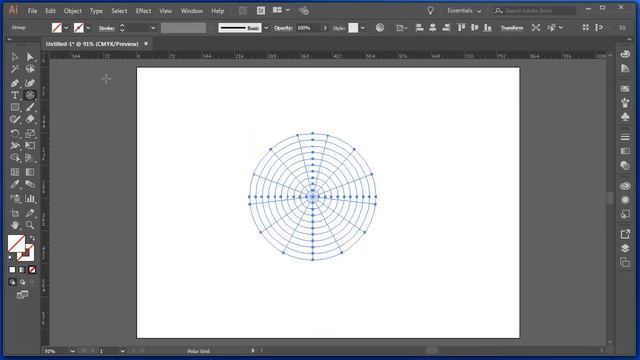Image resolution: width=640 pixels, height=360 pixels.
Task: Open the graphic Style dropdown
Action: pos(362,28)
